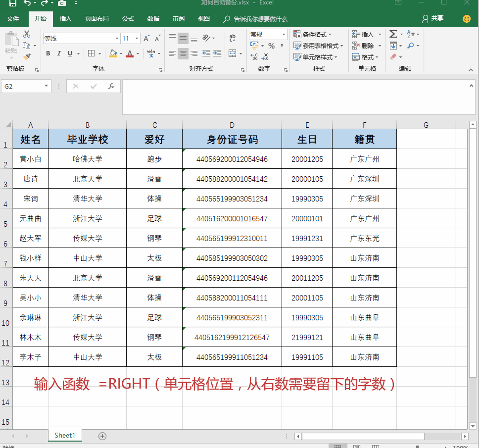479x448 pixels.
Task: Click the Clear eraser icon
Action: [393, 57]
